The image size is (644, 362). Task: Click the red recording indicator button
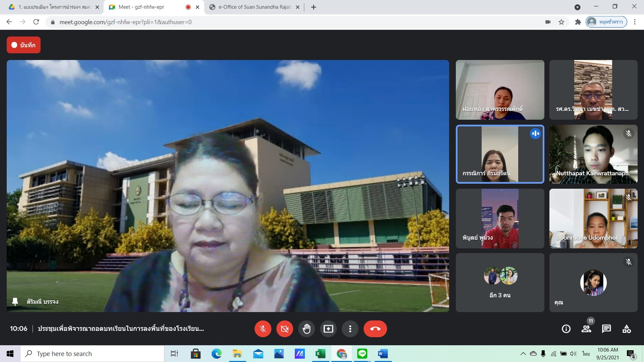click(23, 45)
